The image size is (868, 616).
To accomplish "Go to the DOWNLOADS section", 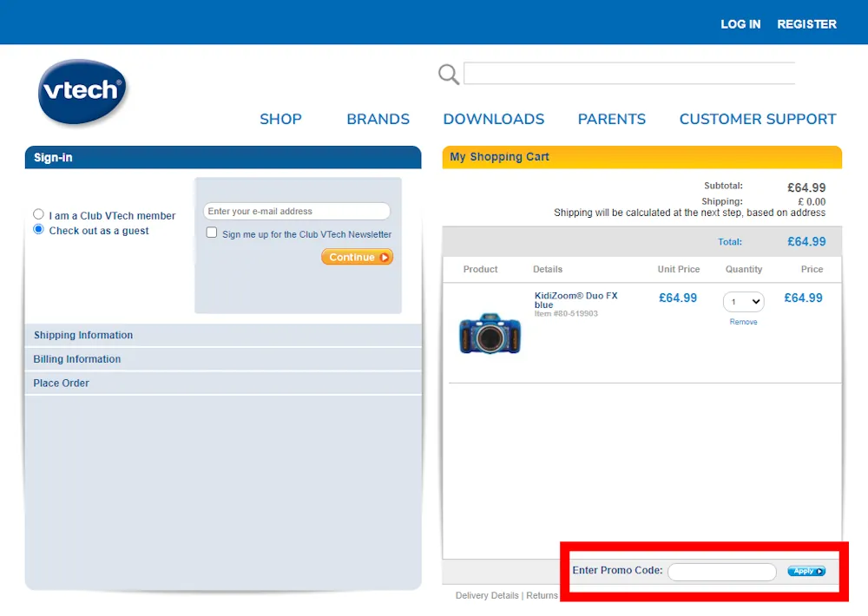I will tap(493, 119).
